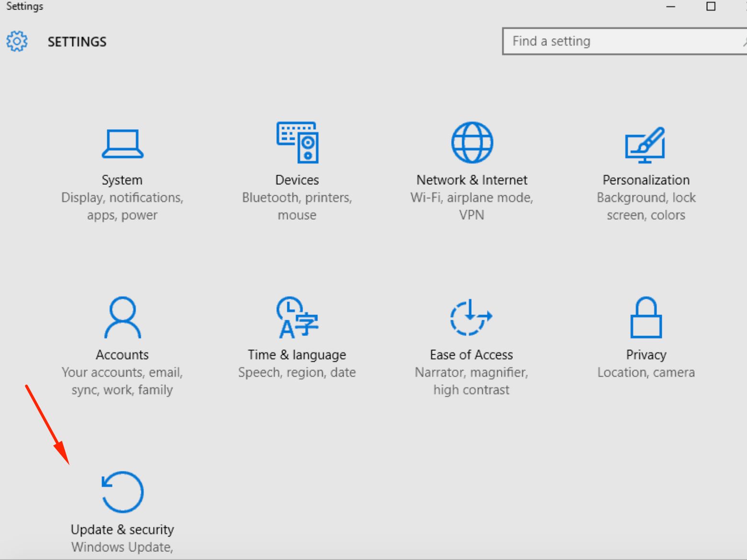Maximize the Settings window
The width and height of the screenshot is (747, 560).
click(711, 6)
